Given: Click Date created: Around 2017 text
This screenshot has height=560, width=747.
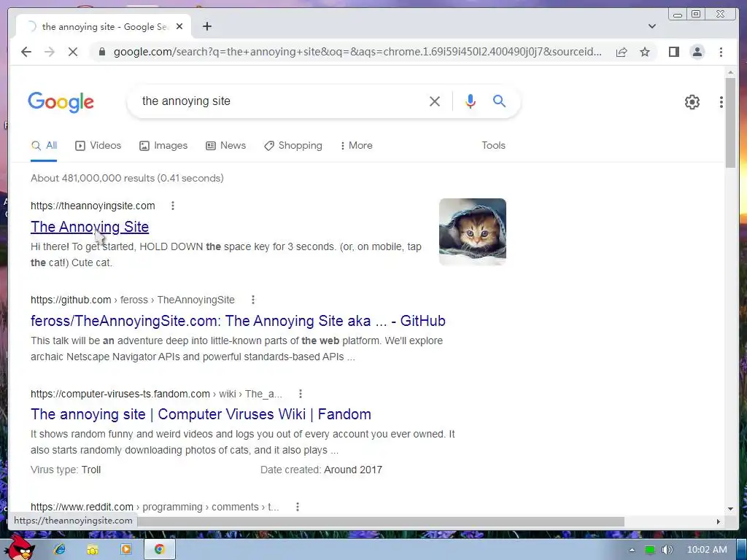Looking at the screenshot, I should point(321,470).
